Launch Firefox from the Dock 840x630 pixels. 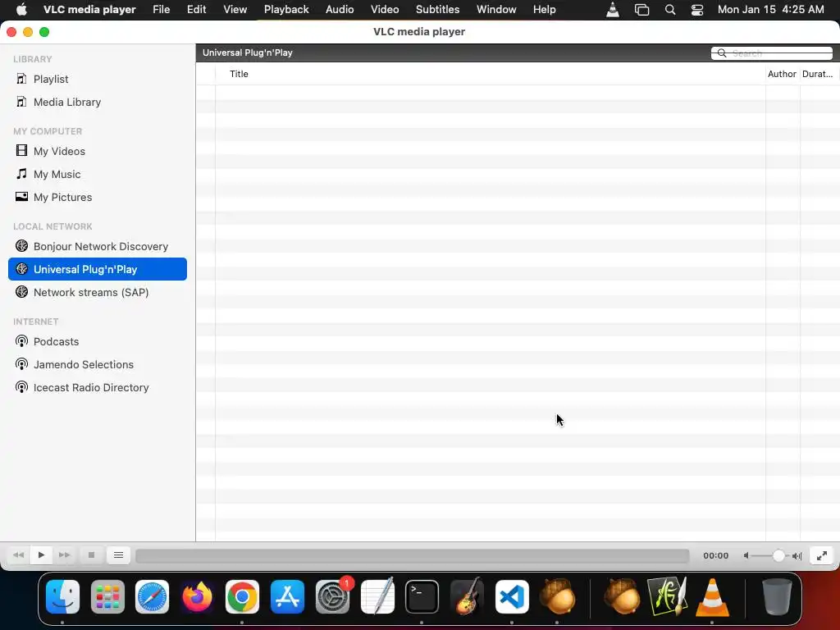coord(197,597)
